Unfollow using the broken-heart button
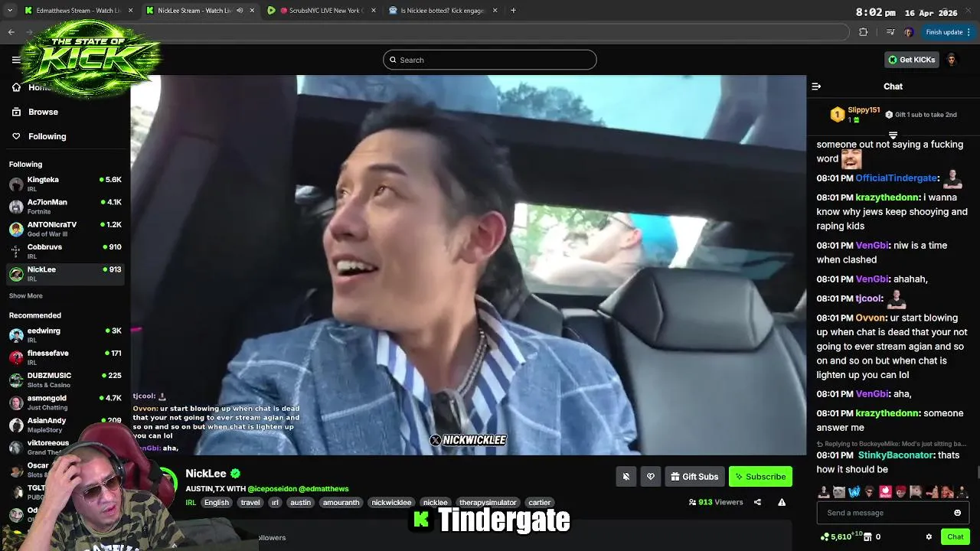 (x=651, y=477)
